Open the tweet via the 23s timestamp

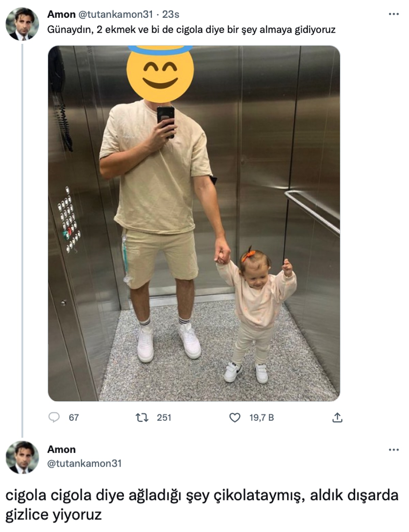pos(171,14)
